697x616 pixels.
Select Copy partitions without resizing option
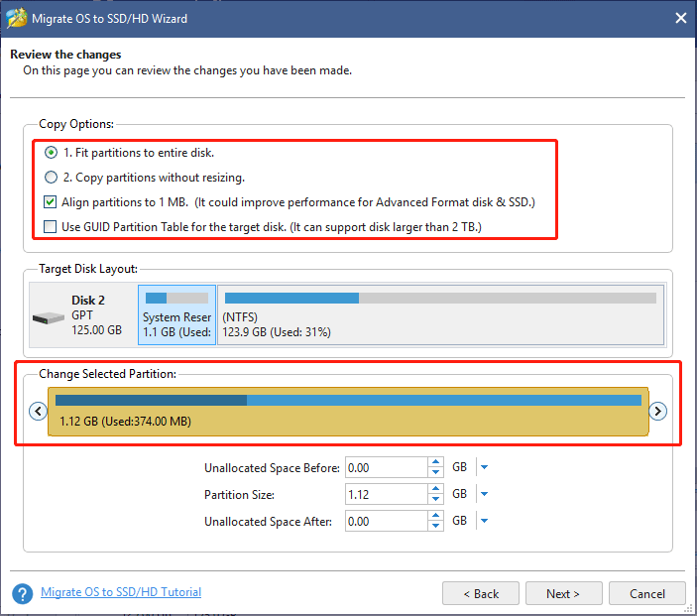pyautogui.click(x=52, y=178)
